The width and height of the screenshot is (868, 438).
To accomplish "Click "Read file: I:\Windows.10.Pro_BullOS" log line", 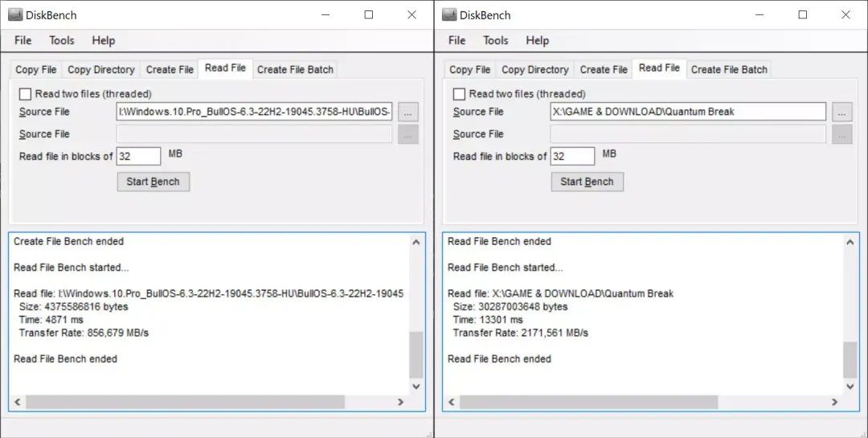I will (x=209, y=293).
